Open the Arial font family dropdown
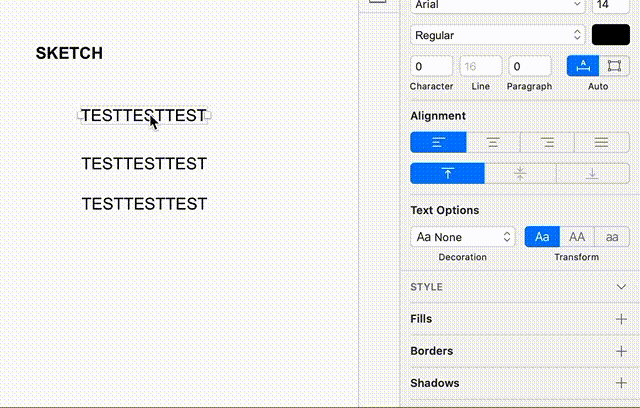 click(498, 6)
